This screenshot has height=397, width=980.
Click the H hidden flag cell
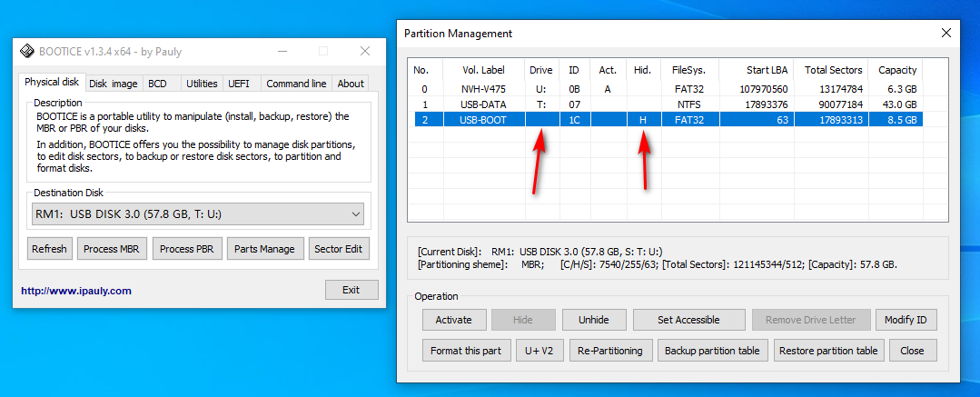coord(643,120)
